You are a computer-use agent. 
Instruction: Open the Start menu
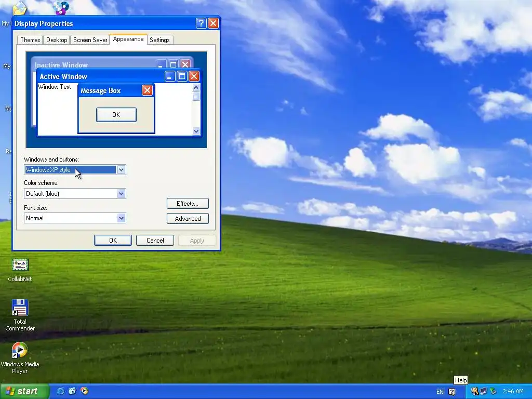(x=24, y=391)
